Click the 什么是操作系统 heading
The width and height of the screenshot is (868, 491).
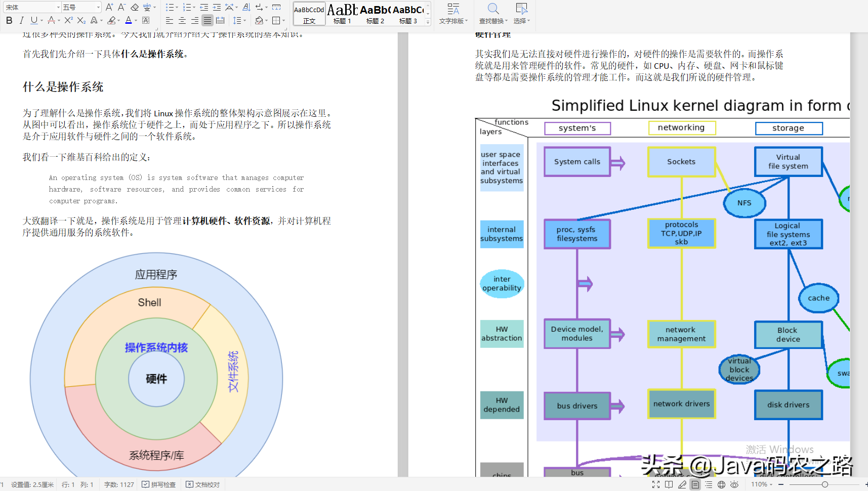[63, 87]
